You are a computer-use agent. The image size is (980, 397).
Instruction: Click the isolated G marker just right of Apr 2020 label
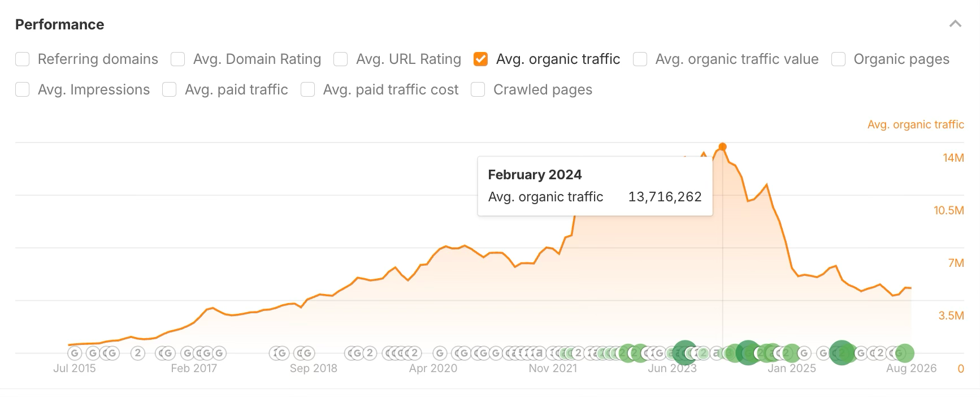click(x=440, y=353)
